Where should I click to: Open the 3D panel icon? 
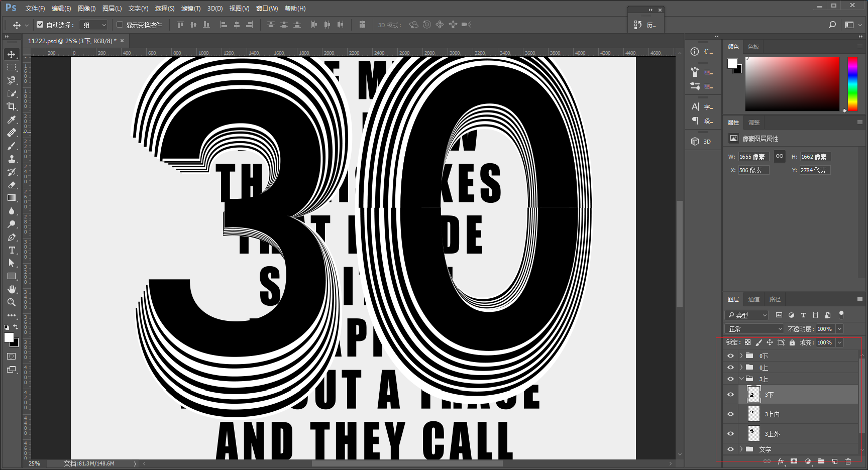tap(701, 142)
